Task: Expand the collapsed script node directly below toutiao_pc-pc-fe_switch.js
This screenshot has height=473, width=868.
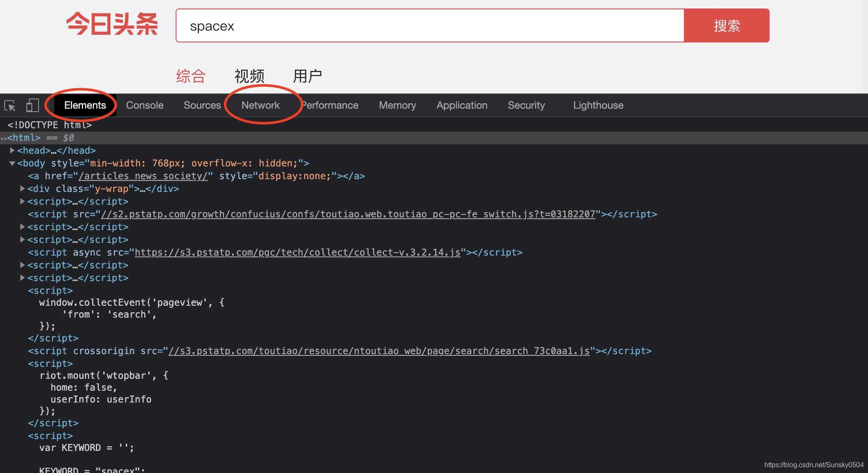Action: (x=22, y=227)
